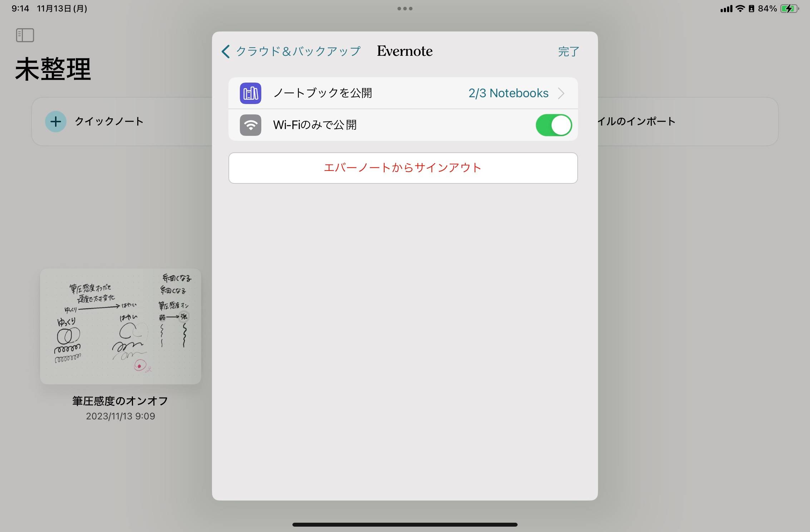Tap エバーノートからサインアウト button
810x532 pixels.
[x=403, y=168]
